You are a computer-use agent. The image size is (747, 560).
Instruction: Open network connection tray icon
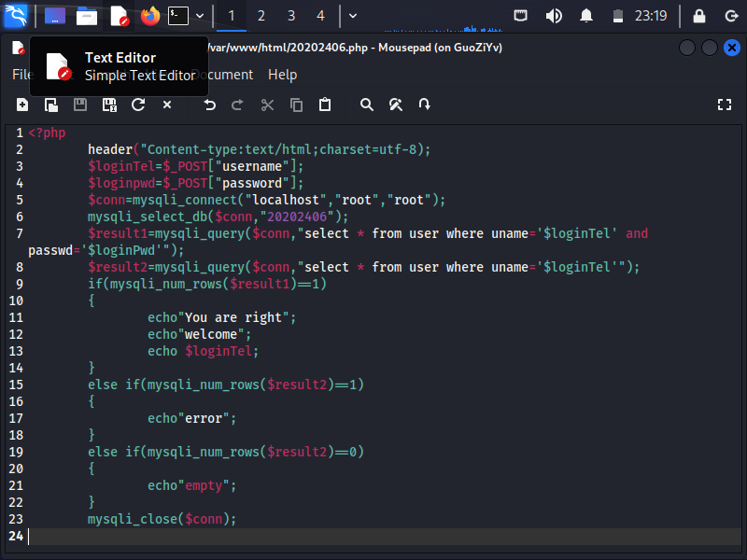click(x=521, y=16)
